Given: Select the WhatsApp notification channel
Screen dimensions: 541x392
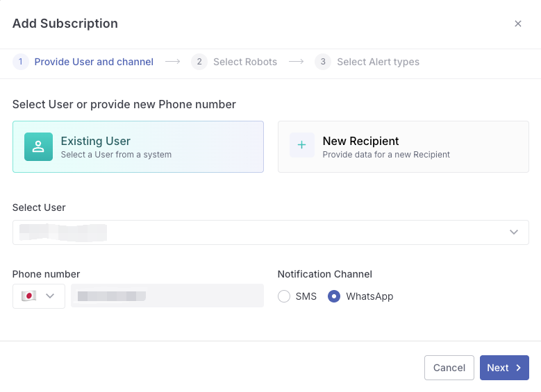Looking at the screenshot, I should 334,296.
